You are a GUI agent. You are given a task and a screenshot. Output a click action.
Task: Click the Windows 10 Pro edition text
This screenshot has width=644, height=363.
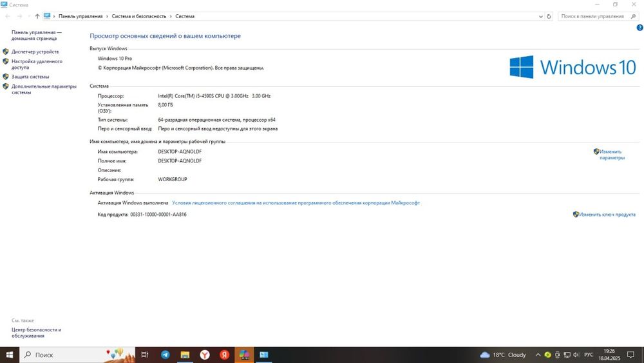tap(115, 59)
